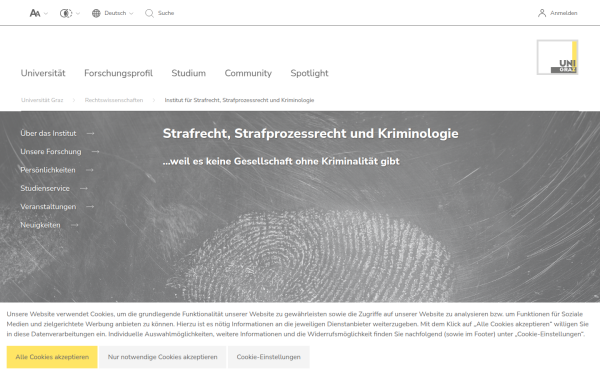Viewport: 600px width, 375px height.
Task: Go to Rechtswissenschaften breadcrumb
Action: click(x=114, y=100)
